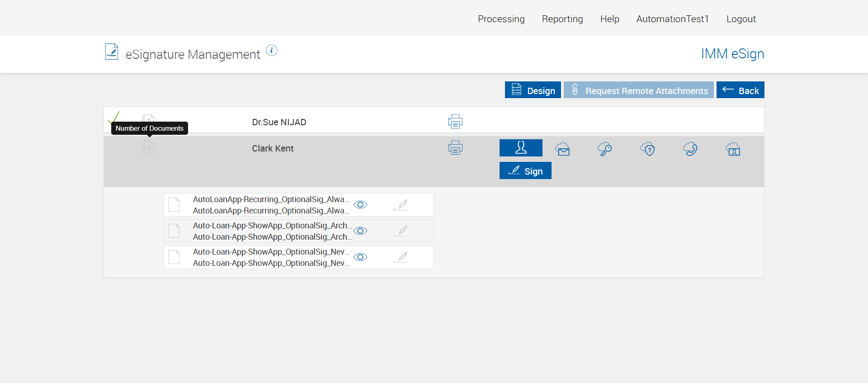The image size is (868, 383).
Task: Preview the OptionalSig_Arch document via eye icon
Action: pyautogui.click(x=360, y=231)
